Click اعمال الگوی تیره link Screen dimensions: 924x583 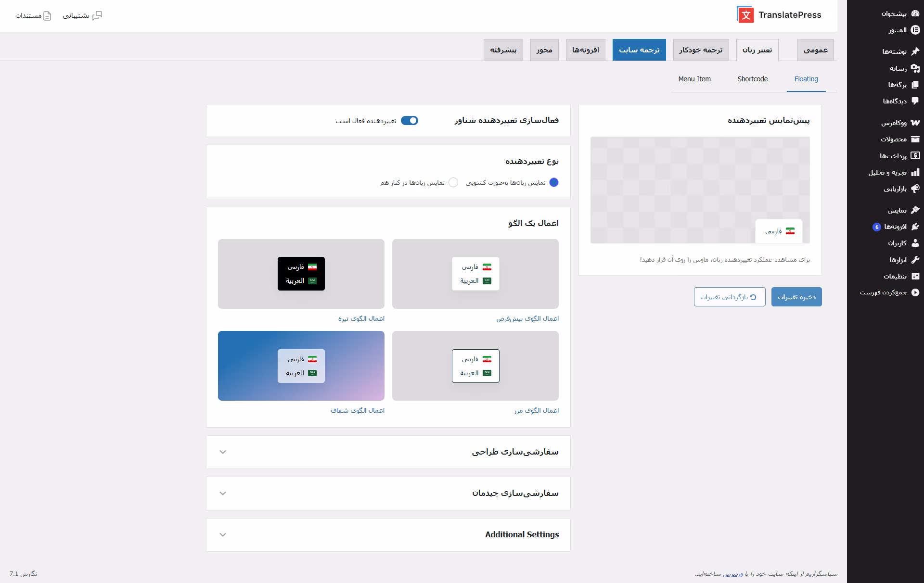point(361,318)
